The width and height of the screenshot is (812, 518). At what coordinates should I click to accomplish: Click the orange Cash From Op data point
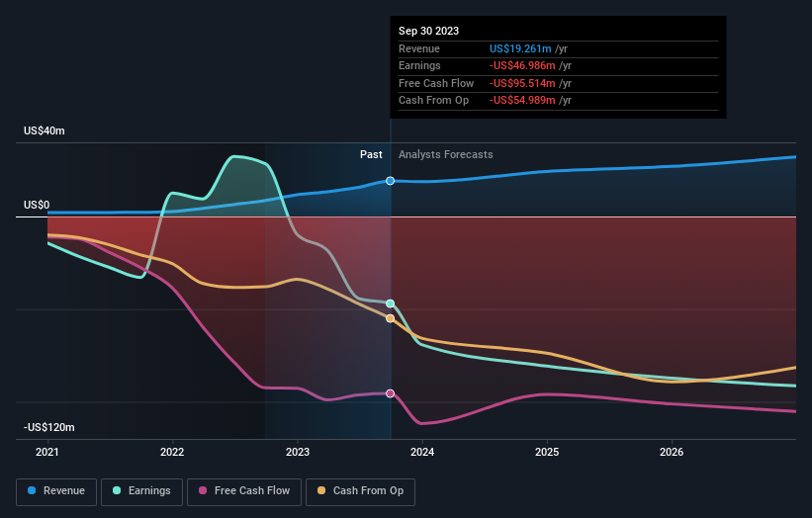390,318
